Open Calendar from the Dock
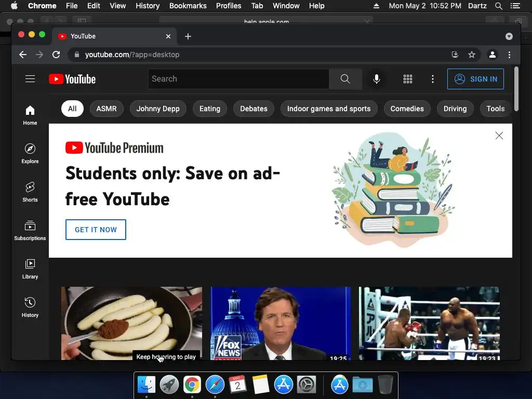Viewport: 532px width, 399px height. click(237, 385)
